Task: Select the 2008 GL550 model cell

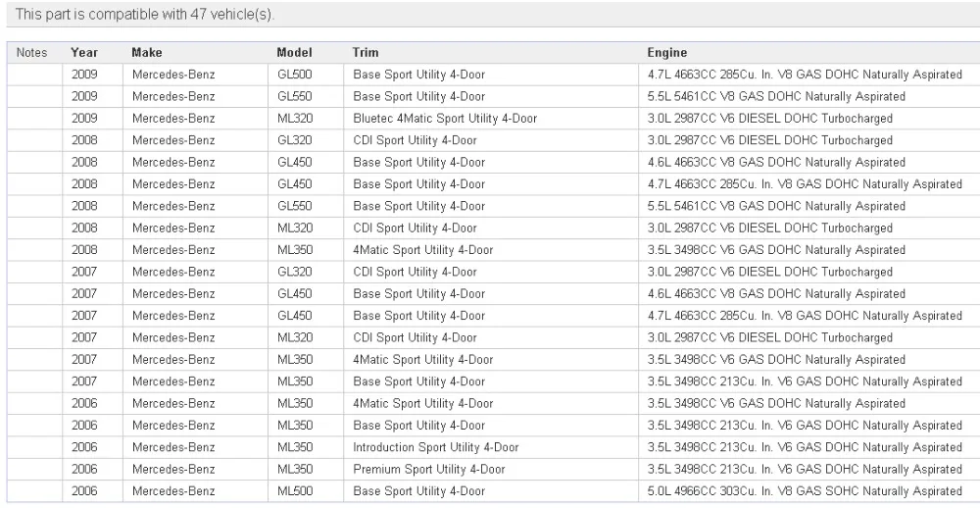Action: coord(295,206)
